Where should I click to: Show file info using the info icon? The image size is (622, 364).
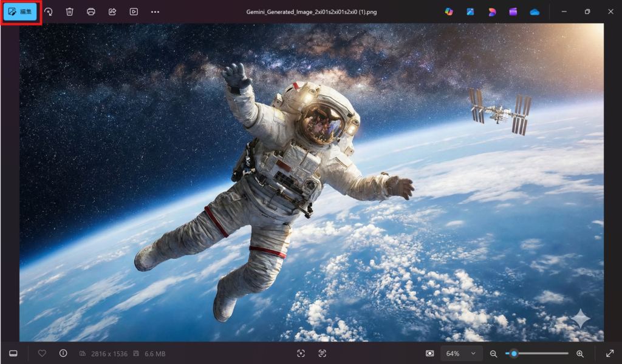[63, 353]
